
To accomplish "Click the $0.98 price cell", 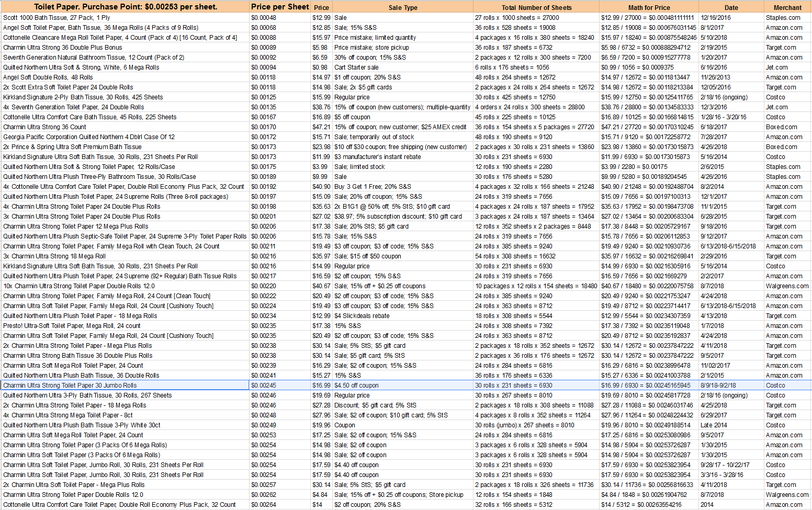I will click(320, 67).
